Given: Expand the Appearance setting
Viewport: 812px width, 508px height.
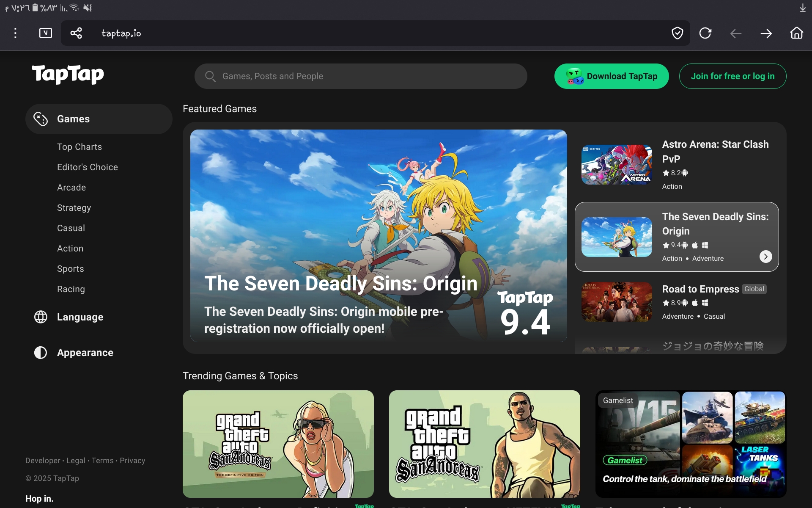Looking at the screenshot, I should pos(85,353).
